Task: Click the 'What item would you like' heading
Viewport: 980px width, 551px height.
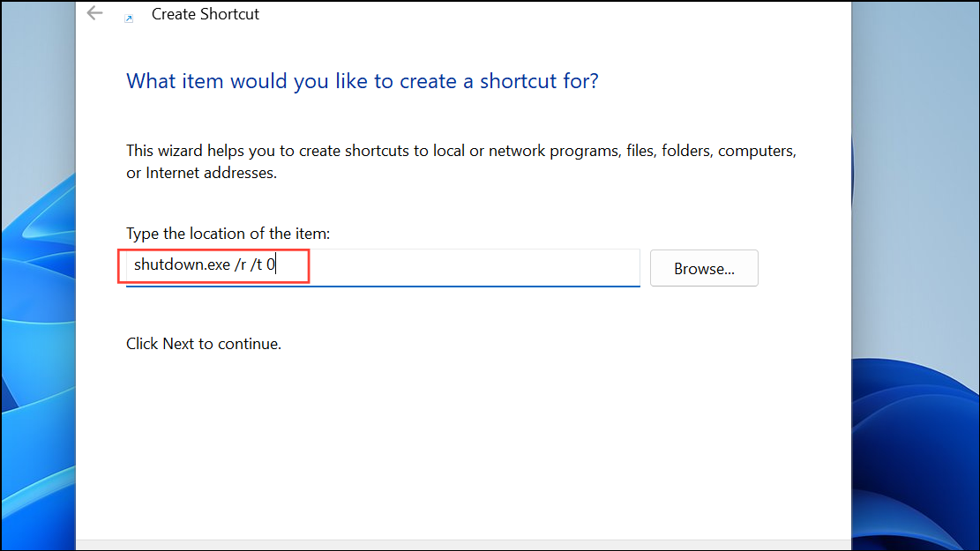Action: tap(362, 80)
